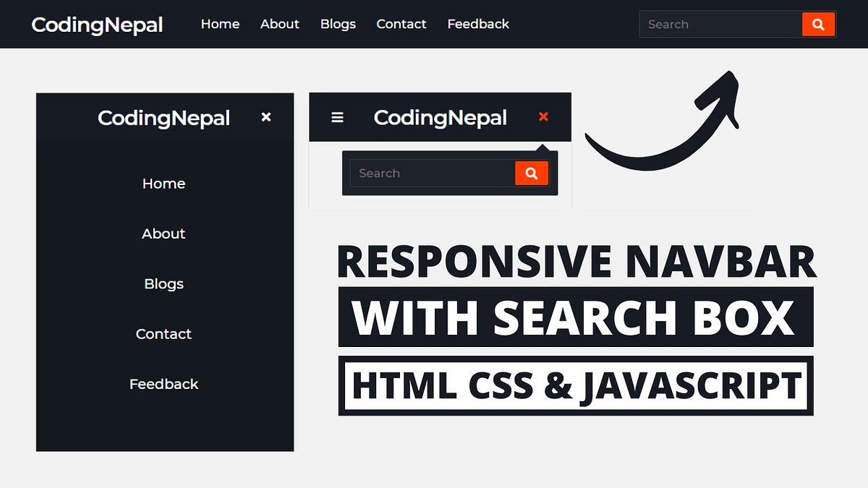
Task: Click the search magnifier icon in top navbar
Action: point(818,24)
